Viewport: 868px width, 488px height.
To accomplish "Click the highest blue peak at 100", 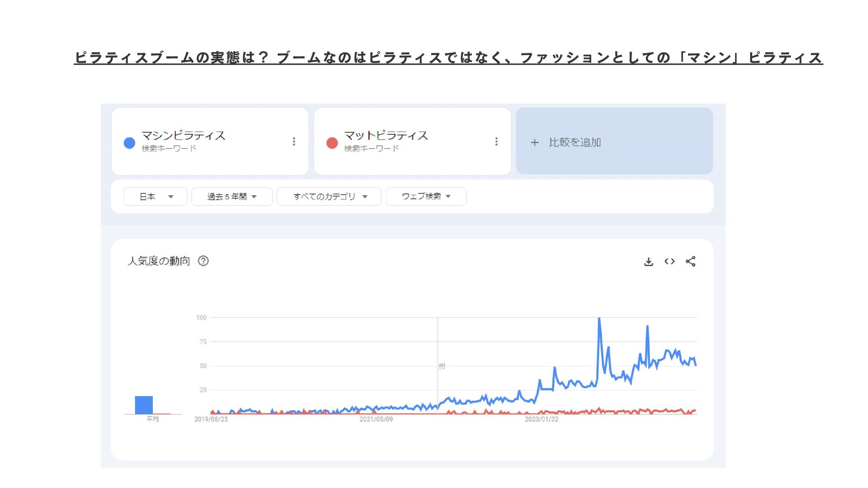I will tap(599, 319).
